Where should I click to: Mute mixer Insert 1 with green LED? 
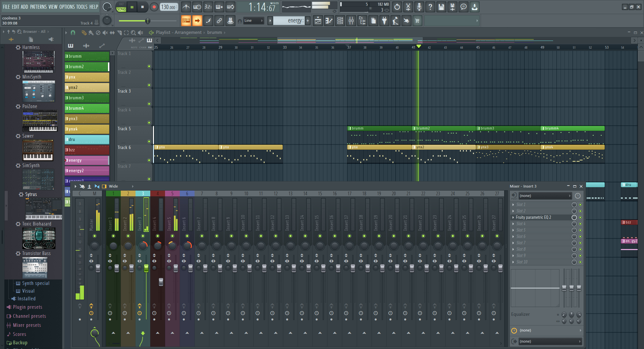(x=113, y=236)
